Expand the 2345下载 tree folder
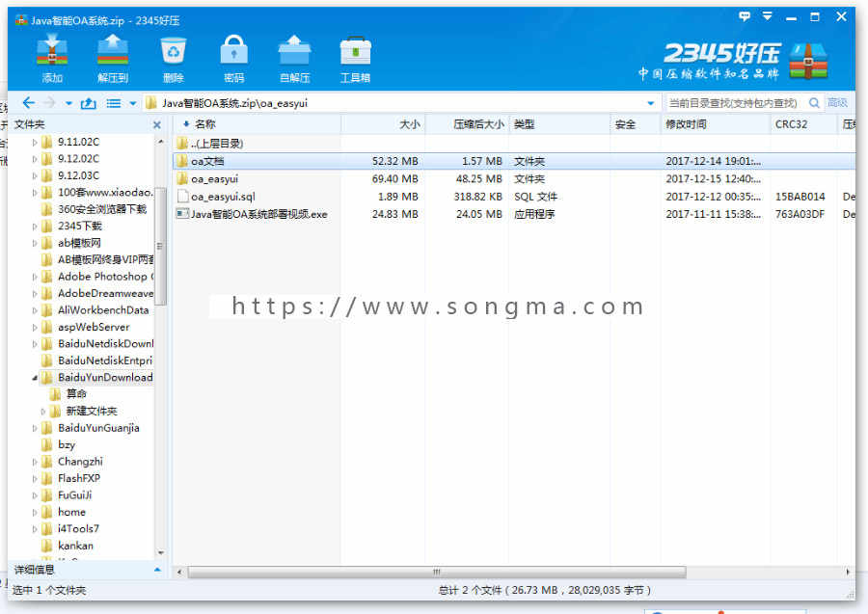The image size is (868, 614). pos(35,227)
